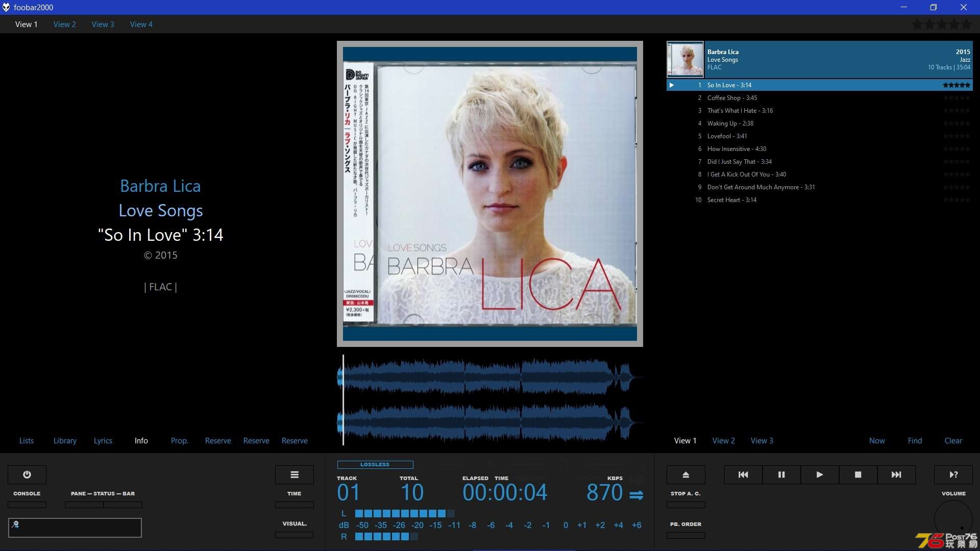The height and width of the screenshot is (551, 980).
Task: Switch to View 3 in top bar
Action: (x=103, y=24)
